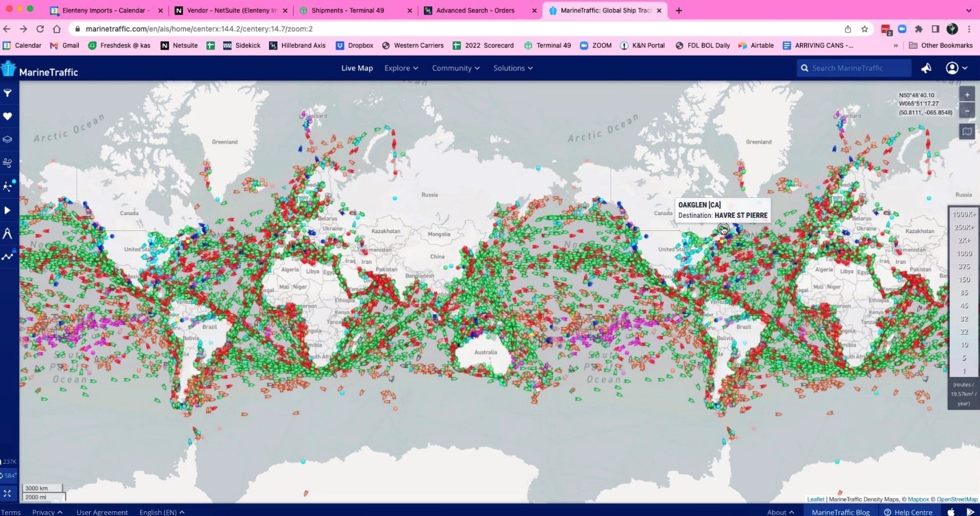Open the Zoom extension icon

902,29
